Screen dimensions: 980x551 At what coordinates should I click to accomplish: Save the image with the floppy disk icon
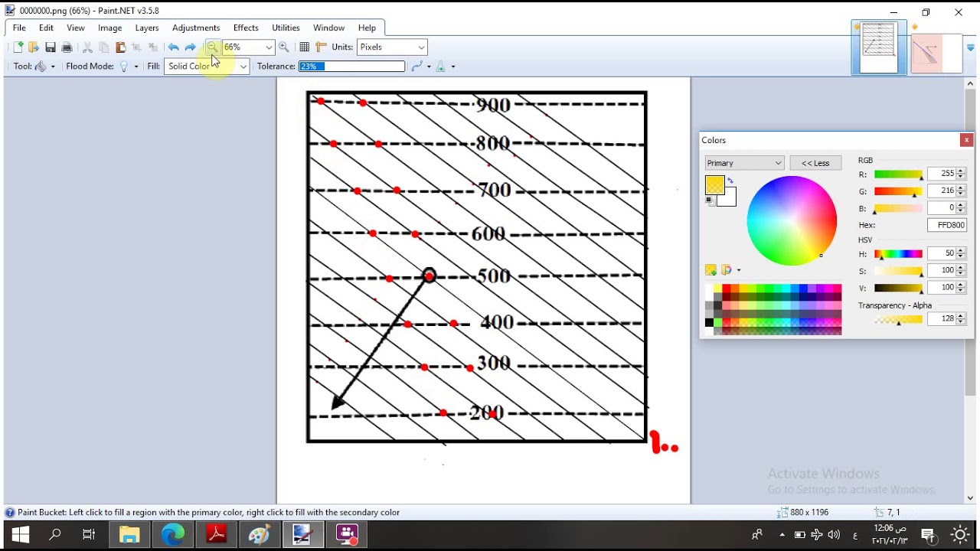[x=51, y=47]
